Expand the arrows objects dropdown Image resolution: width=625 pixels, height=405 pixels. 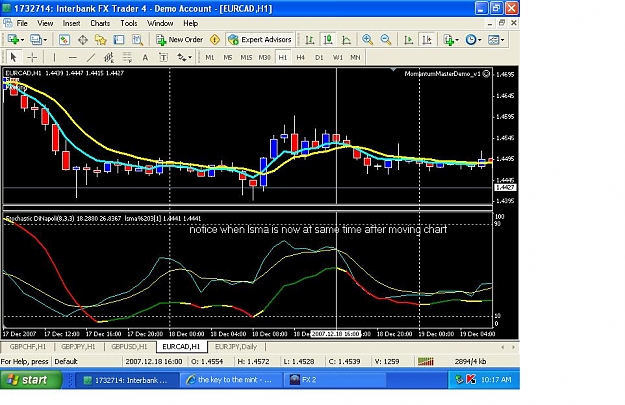click(190, 58)
